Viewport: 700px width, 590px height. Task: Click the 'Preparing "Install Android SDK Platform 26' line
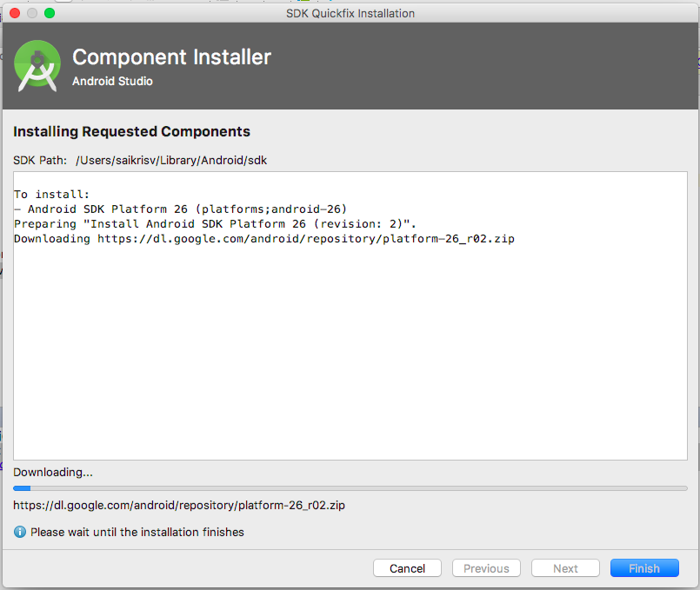click(215, 224)
